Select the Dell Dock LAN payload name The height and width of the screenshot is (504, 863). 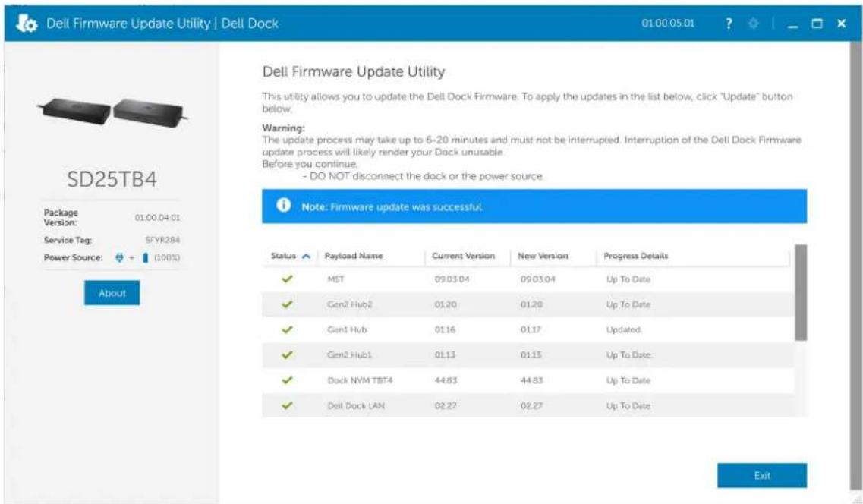(356, 405)
